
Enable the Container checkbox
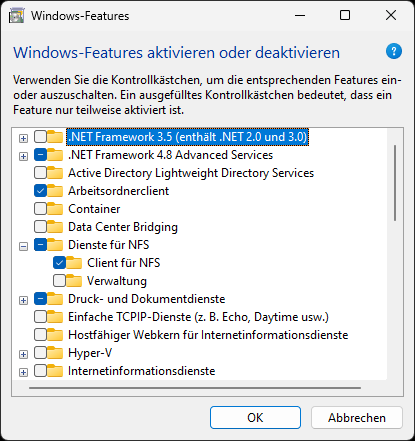40,209
